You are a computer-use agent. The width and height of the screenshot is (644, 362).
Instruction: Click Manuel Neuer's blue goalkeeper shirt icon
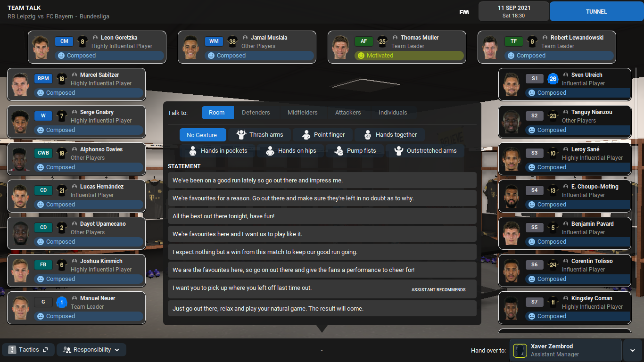pos(61,302)
